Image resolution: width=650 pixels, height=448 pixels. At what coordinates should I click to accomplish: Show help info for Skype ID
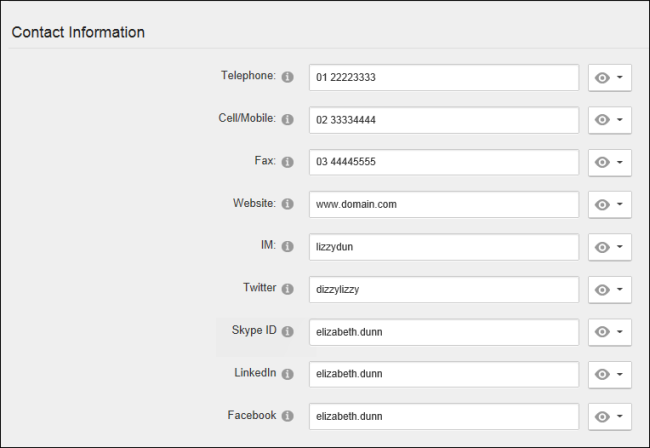287,332
